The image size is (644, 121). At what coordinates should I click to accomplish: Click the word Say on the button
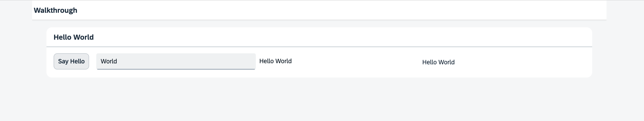(63, 61)
